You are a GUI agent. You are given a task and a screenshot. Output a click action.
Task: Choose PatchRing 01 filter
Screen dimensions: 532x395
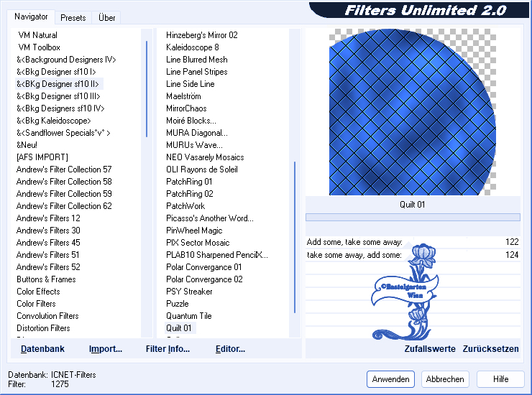click(x=189, y=182)
